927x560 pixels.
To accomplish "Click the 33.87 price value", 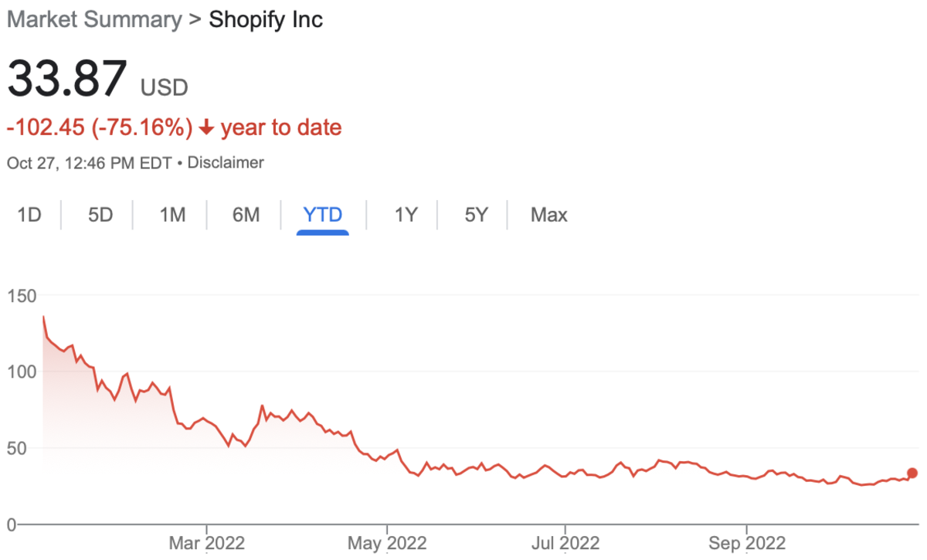I will point(67,79).
